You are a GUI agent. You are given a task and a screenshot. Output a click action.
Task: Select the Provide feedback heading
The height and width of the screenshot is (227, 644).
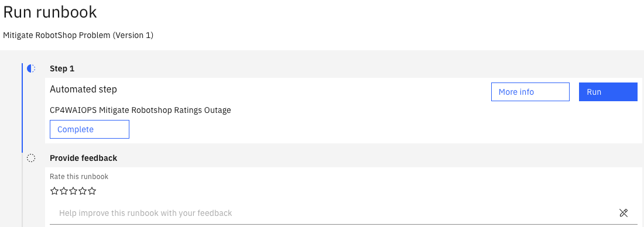(83, 158)
